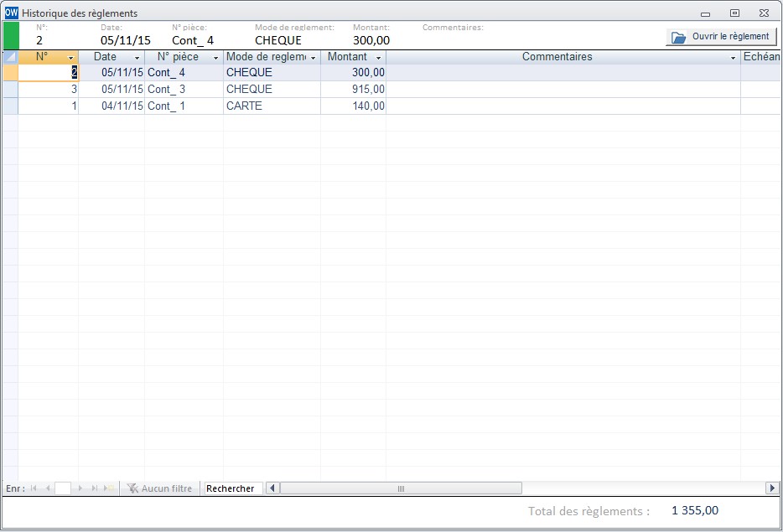Open the Date column filter dropdown
This screenshot has height=532, width=783.
137,58
